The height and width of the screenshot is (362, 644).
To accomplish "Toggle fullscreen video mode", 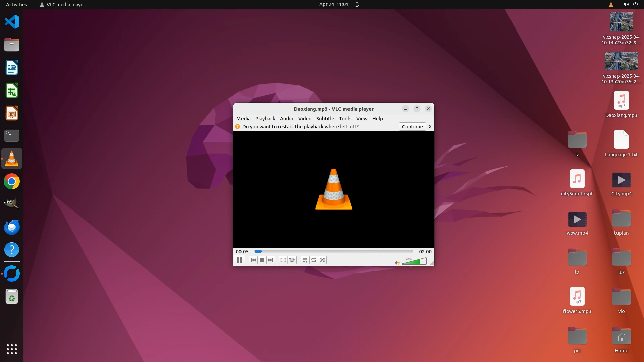I will pyautogui.click(x=283, y=260).
